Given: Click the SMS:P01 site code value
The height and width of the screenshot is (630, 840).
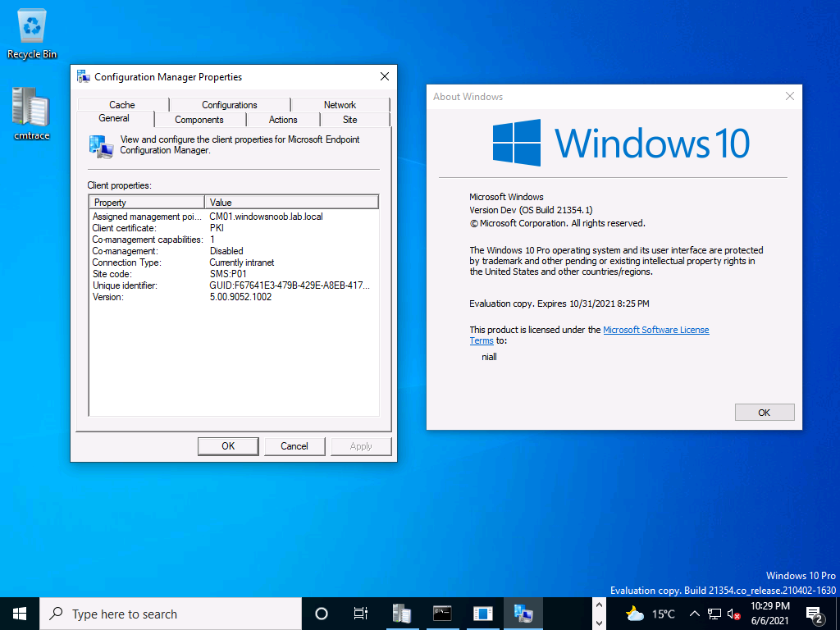Looking at the screenshot, I should 228,274.
